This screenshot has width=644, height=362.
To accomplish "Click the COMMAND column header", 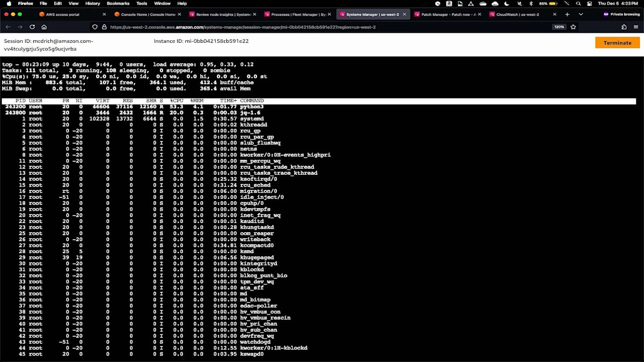I will [x=252, y=101].
